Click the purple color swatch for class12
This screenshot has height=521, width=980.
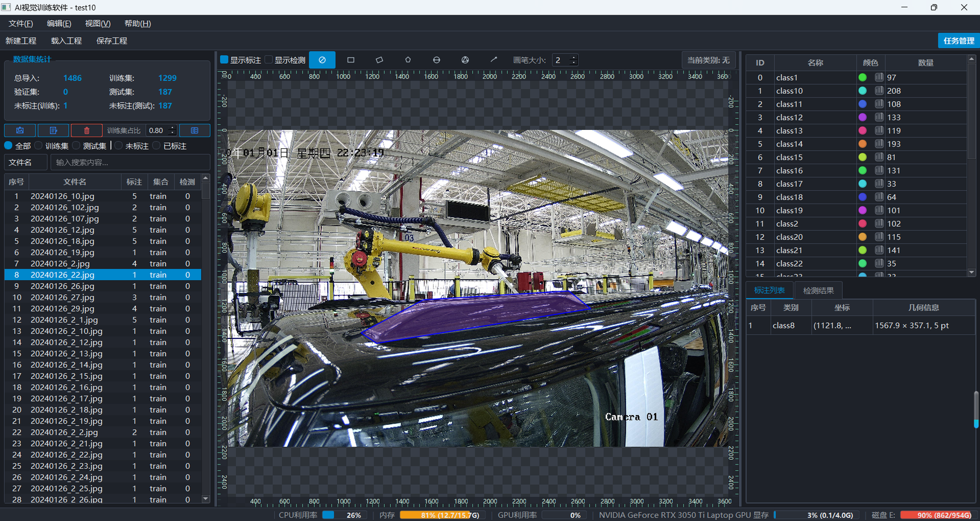[862, 117]
